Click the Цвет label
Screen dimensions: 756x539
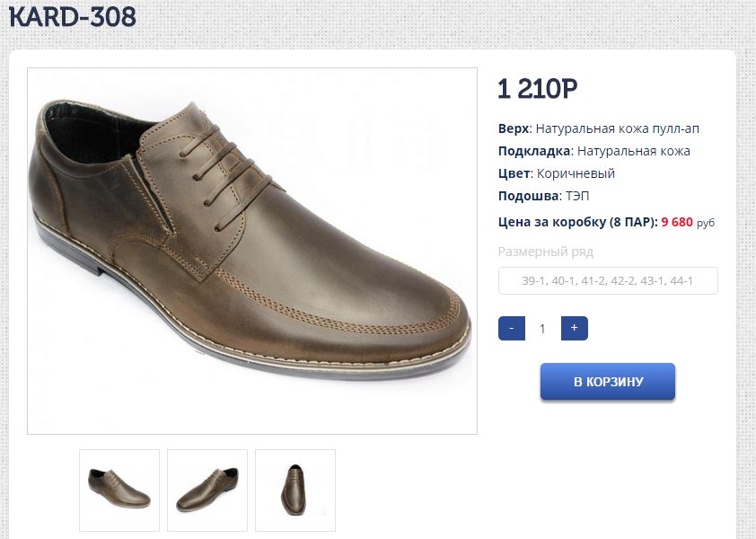click(514, 173)
